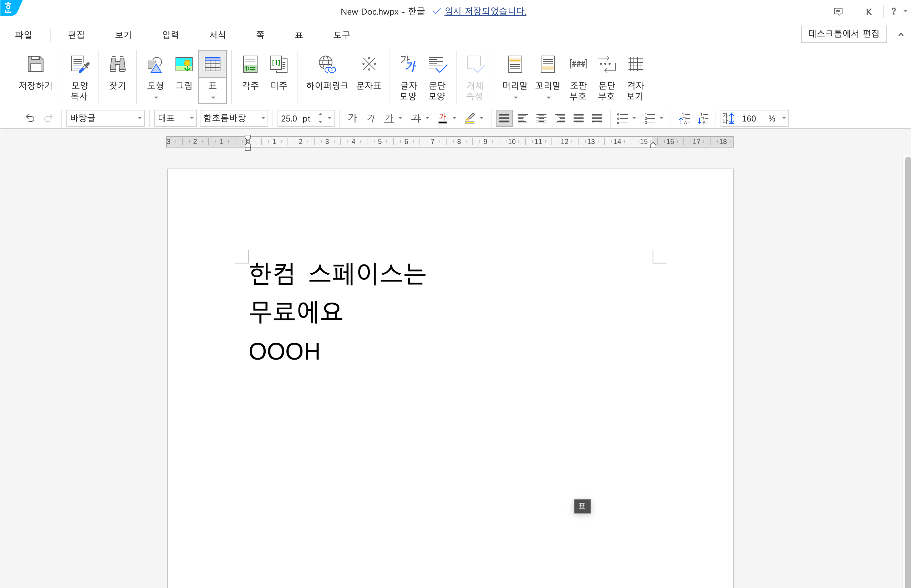This screenshot has height=588, width=911.
Task: Open the 160 % line spacing dropdown
Action: 784,118
